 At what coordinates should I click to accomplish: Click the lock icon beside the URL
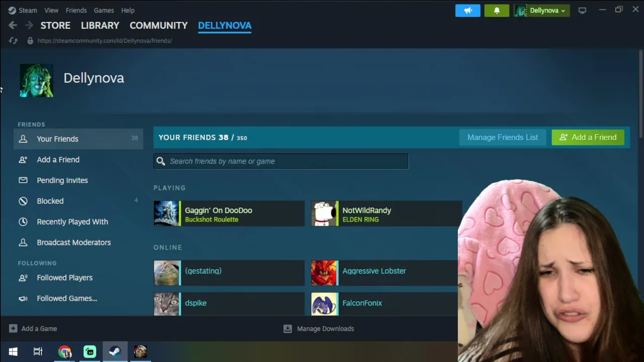pyautogui.click(x=30, y=41)
